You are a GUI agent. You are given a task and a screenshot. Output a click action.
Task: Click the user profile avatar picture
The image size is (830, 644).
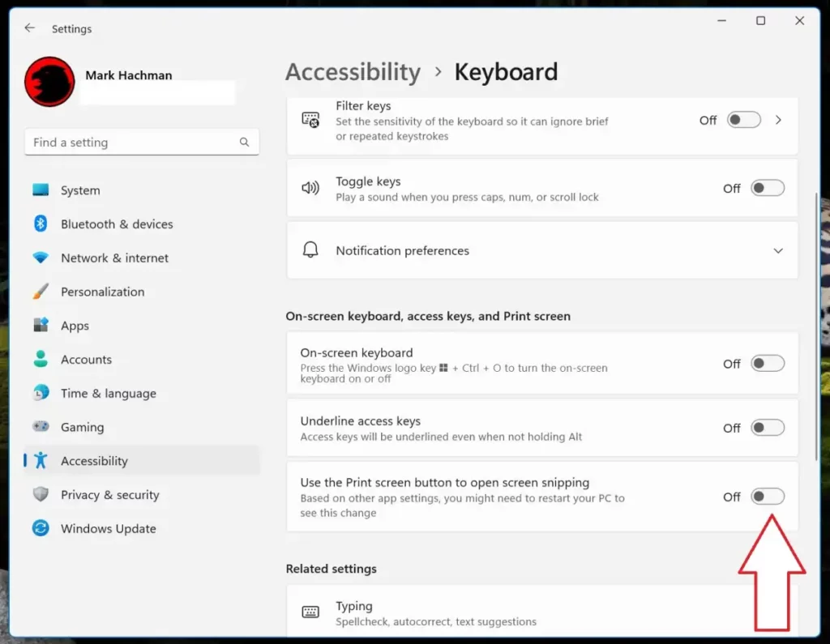[49, 82]
